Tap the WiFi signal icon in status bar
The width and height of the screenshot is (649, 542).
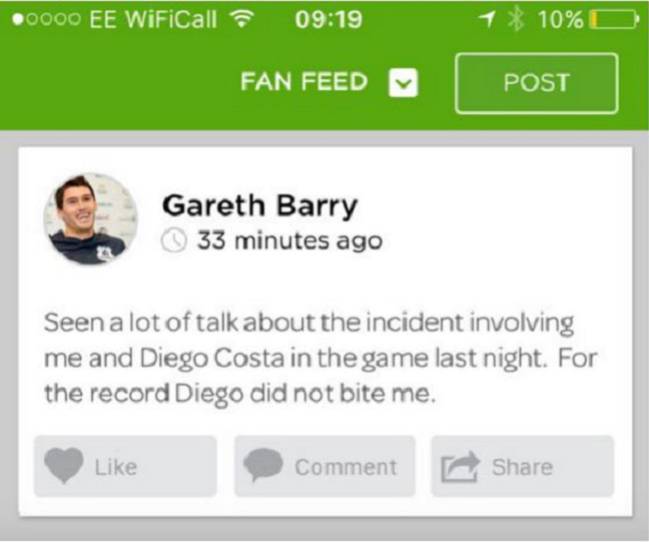pos(242,19)
